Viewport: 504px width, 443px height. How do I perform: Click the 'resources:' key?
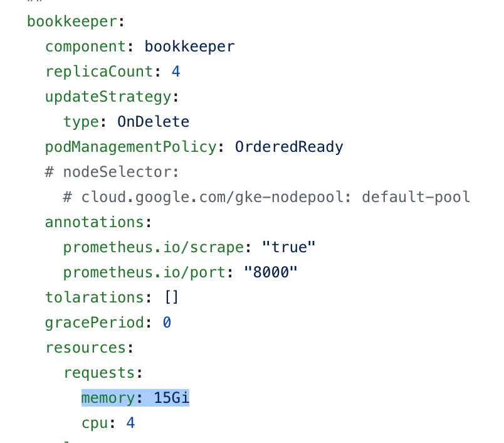89,348
